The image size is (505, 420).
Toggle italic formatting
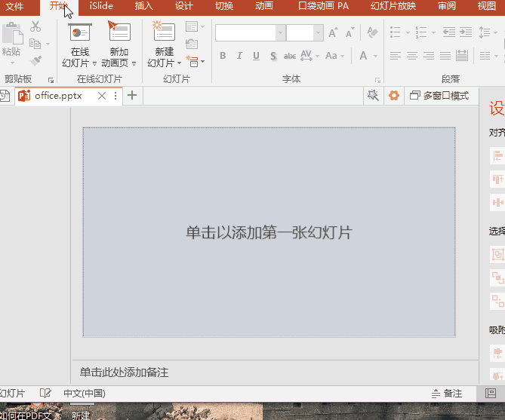coord(239,56)
